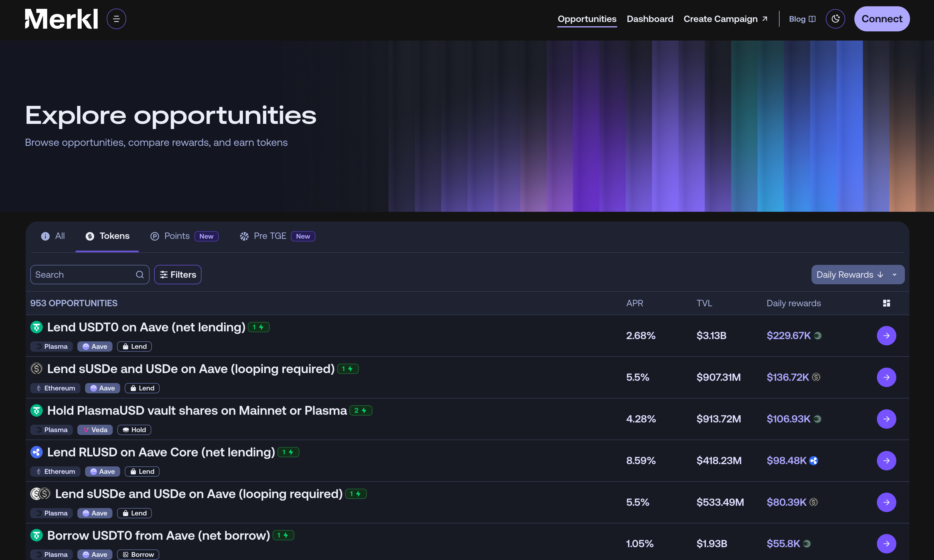
Task: Click the search magnifier icon
Action: point(140,275)
